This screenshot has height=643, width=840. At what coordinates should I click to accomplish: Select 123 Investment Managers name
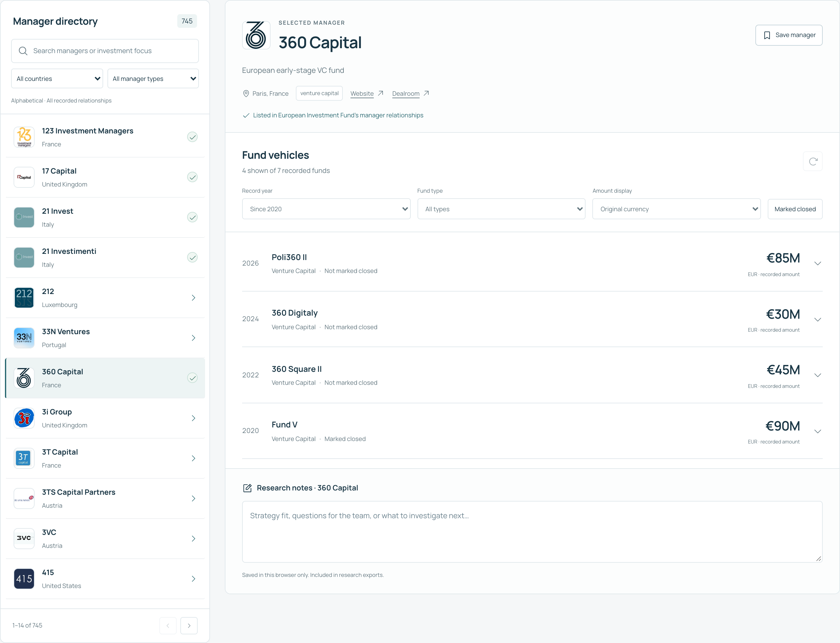[x=88, y=131]
